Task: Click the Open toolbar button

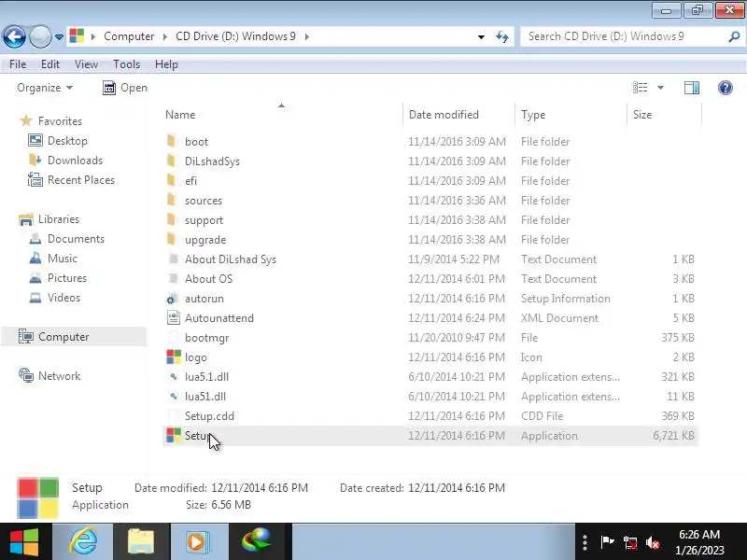Action: pos(125,88)
